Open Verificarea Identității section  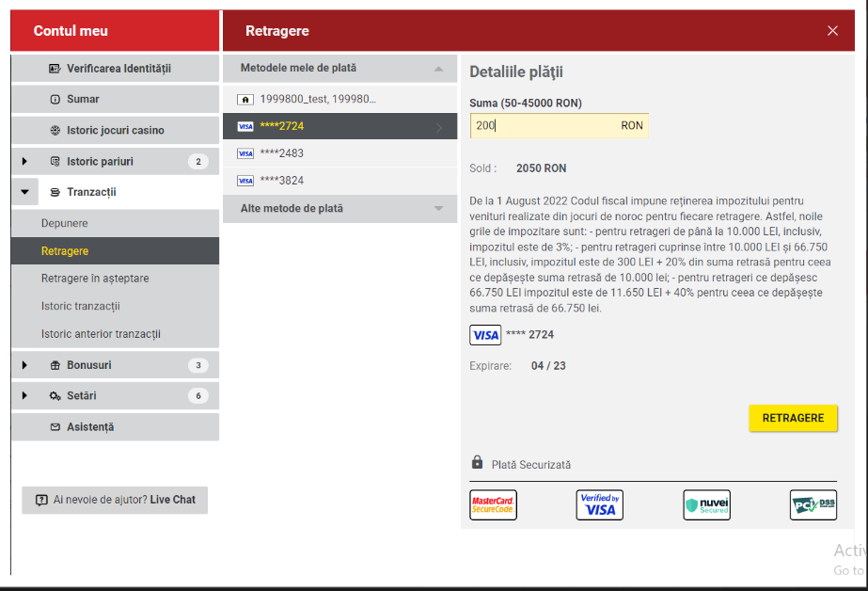[118, 69]
